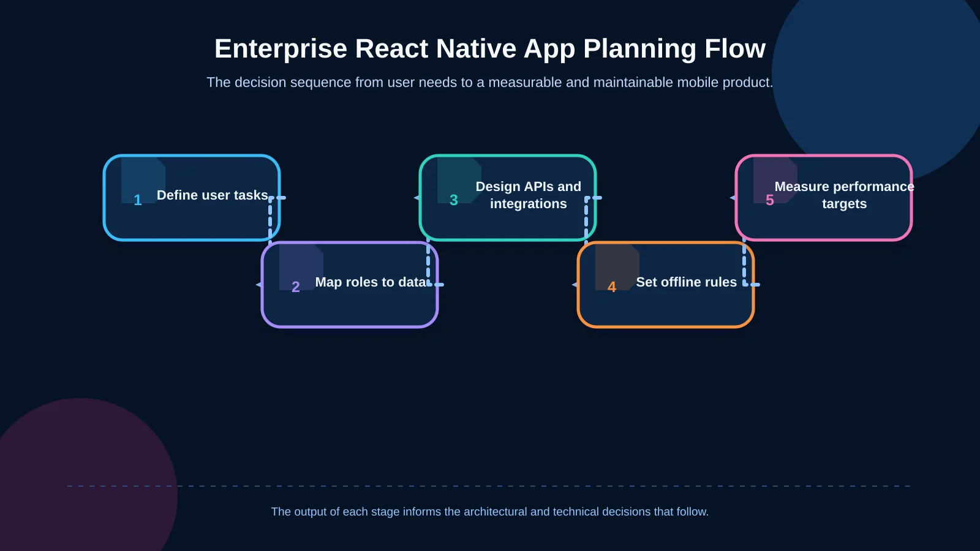Click the arrowhead entering Design APIs card

417,198
